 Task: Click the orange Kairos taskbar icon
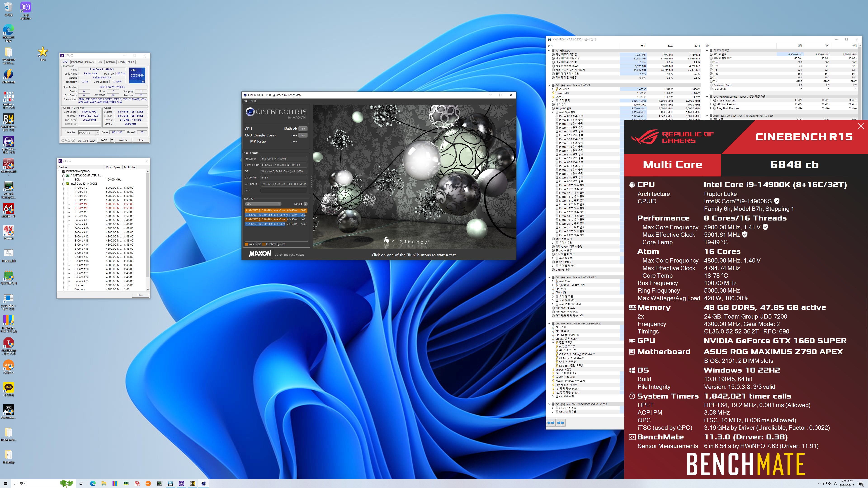(x=148, y=483)
